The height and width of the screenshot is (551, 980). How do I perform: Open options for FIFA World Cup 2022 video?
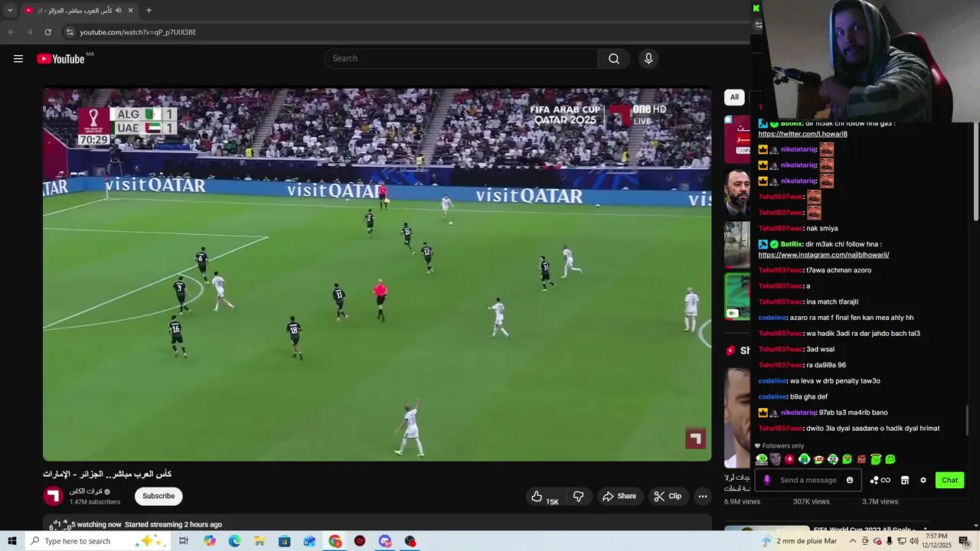click(x=926, y=530)
